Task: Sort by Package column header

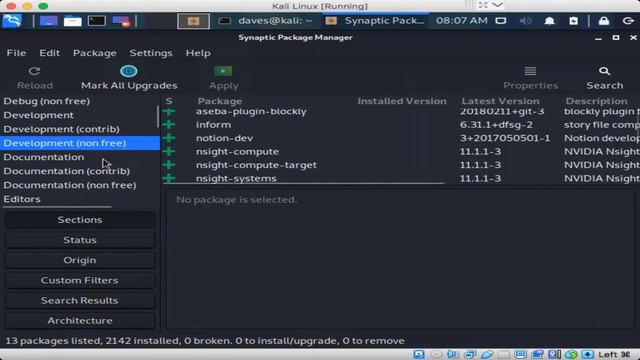Action: (220, 101)
